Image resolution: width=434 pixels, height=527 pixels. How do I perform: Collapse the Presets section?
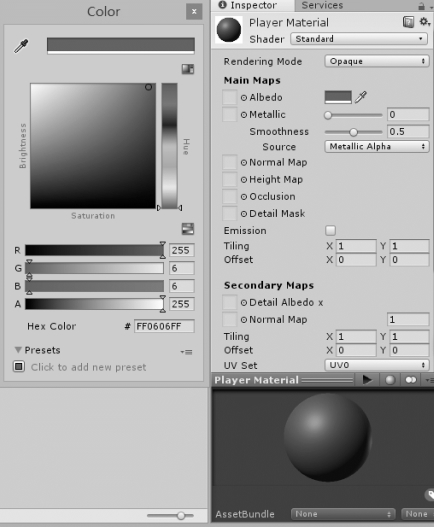coord(18,350)
